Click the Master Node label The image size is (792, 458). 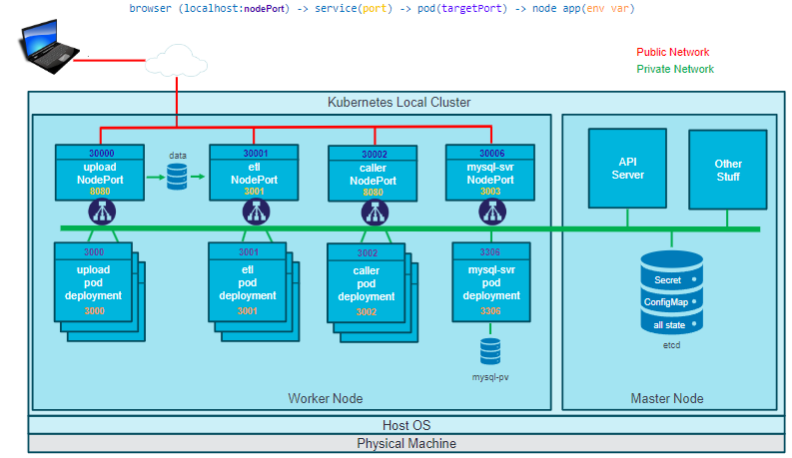coord(667,398)
